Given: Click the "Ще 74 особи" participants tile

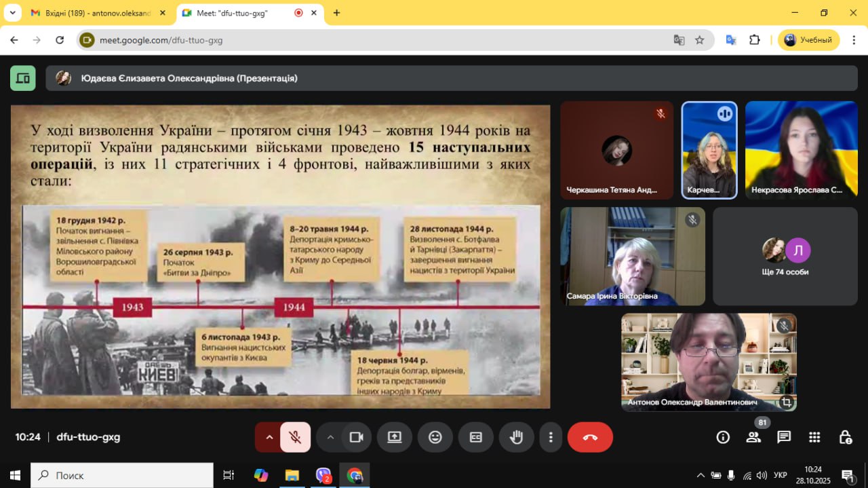Looking at the screenshot, I should [785, 257].
